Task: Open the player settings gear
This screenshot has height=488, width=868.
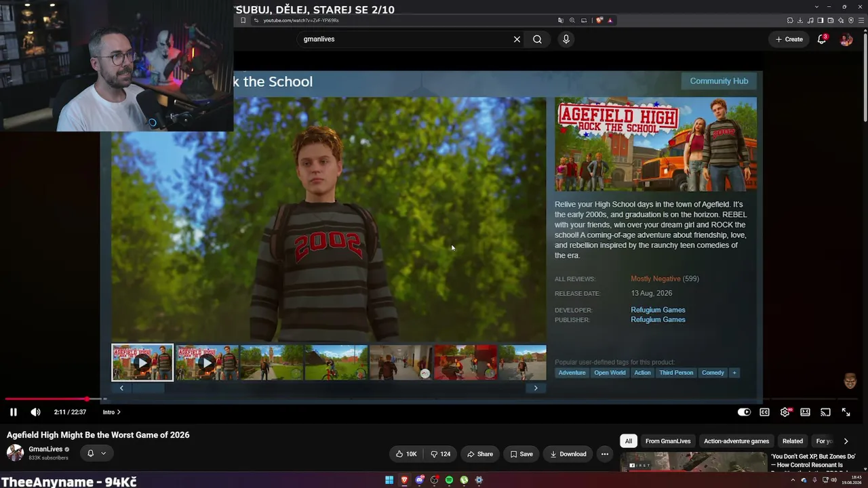Action: tap(785, 412)
